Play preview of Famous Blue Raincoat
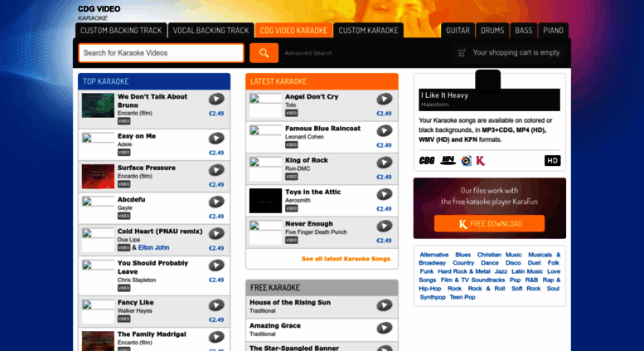Screen dimensions: 644x351 [x=385, y=131]
